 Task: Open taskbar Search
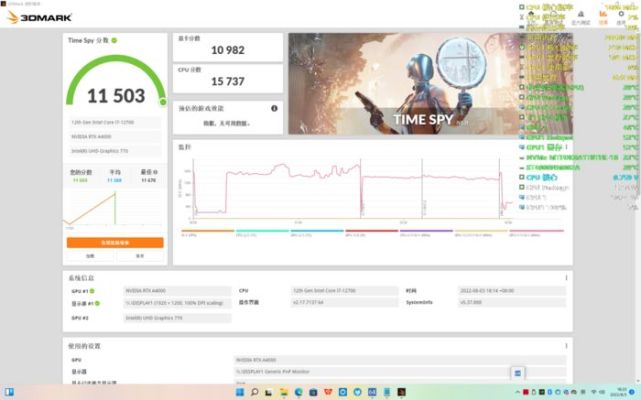tap(254, 392)
